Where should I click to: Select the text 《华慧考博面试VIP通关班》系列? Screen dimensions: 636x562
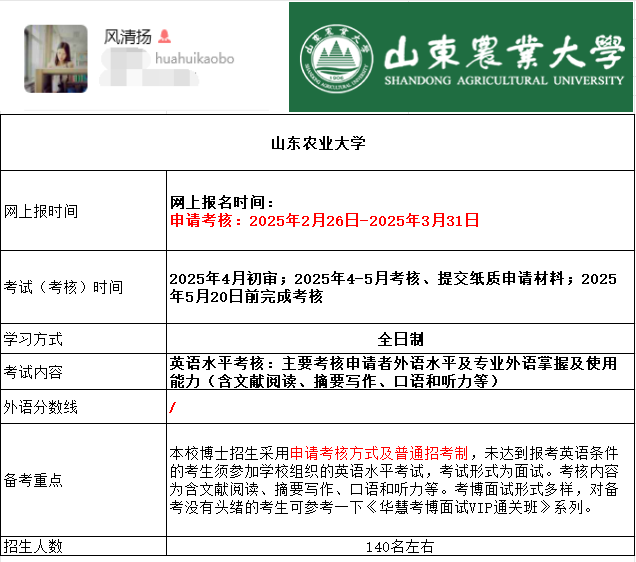pos(474,507)
